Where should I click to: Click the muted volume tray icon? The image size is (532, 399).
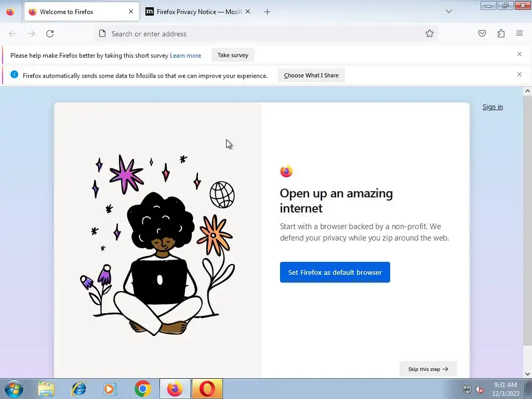(x=480, y=390)
